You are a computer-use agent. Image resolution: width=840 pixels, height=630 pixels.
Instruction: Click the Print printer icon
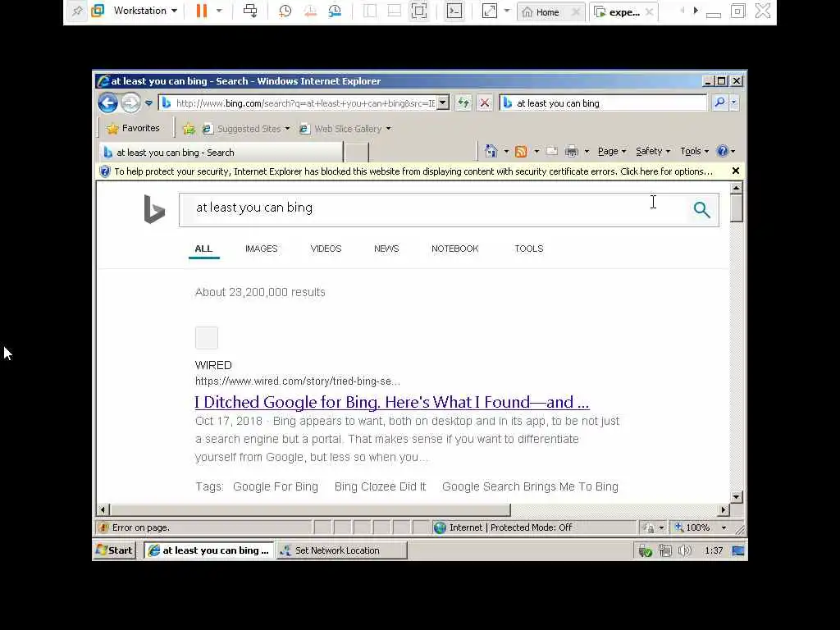point(572,152)
